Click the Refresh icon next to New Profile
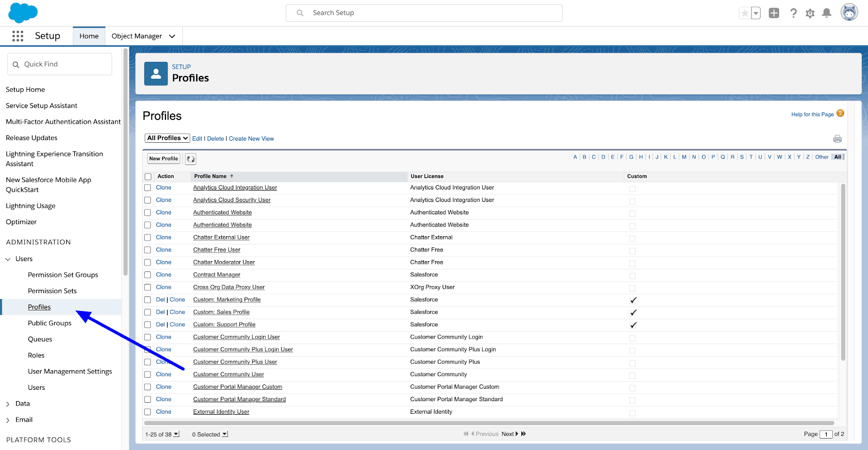 pos(190,159)
